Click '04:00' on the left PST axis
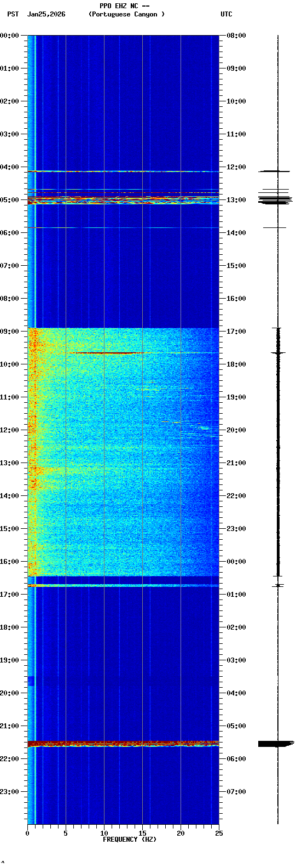 pyautogui.click(x=10, y=167)
